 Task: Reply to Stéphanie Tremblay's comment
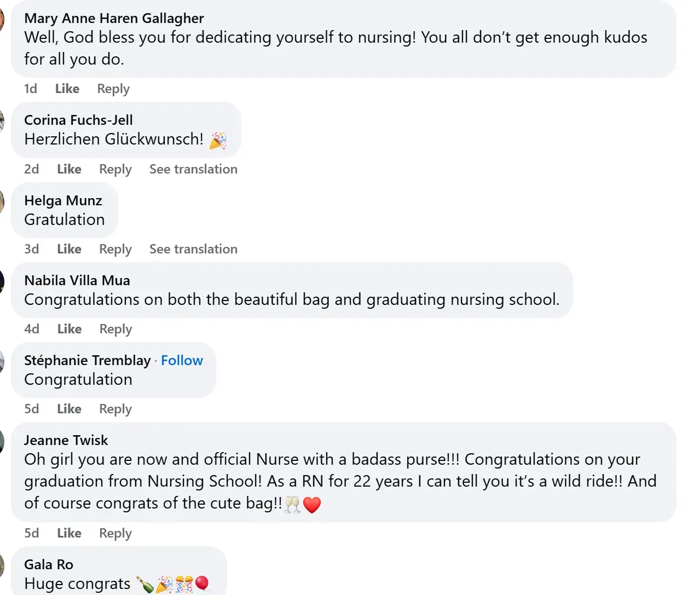click(x=115, y=409)
